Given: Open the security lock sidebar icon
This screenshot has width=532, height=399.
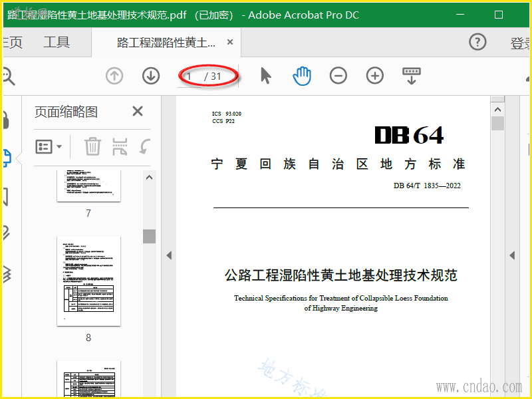Looking at the screenshot, I should [x=6, y=120].
